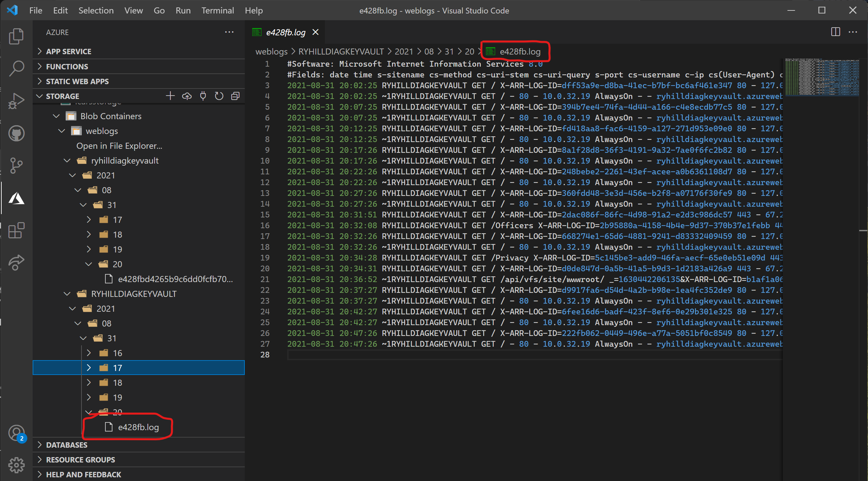Collapse the lowercase ryhilldiagkeyvault folder
This screenshot has height=481, width=868.
point(67,161)
